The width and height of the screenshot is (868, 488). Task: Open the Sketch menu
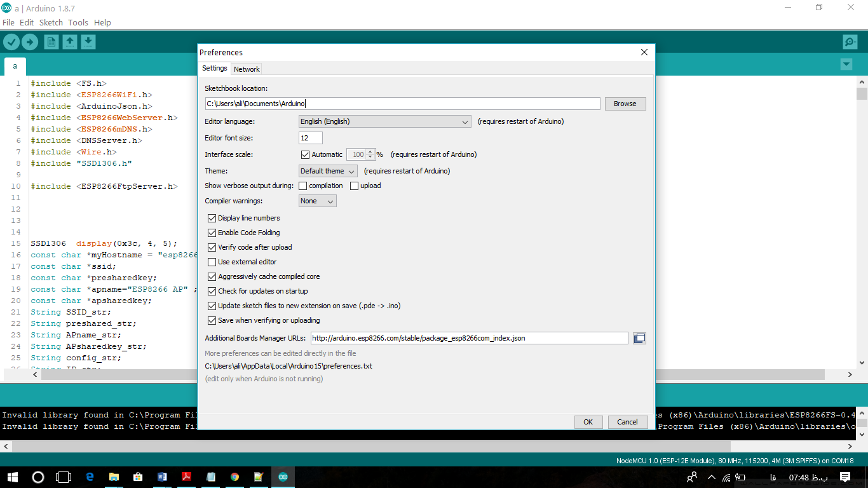51,22
